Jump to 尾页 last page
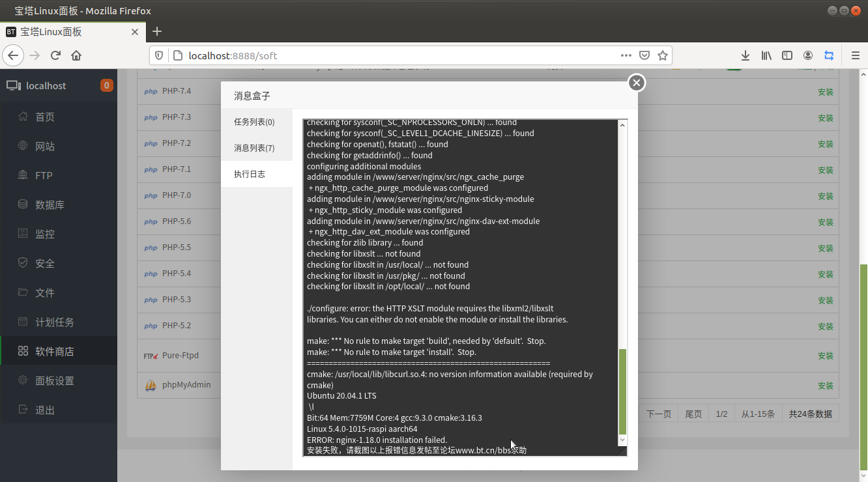Image resolution: width=868 pixels, height=482 pixels. click(694, 414)
